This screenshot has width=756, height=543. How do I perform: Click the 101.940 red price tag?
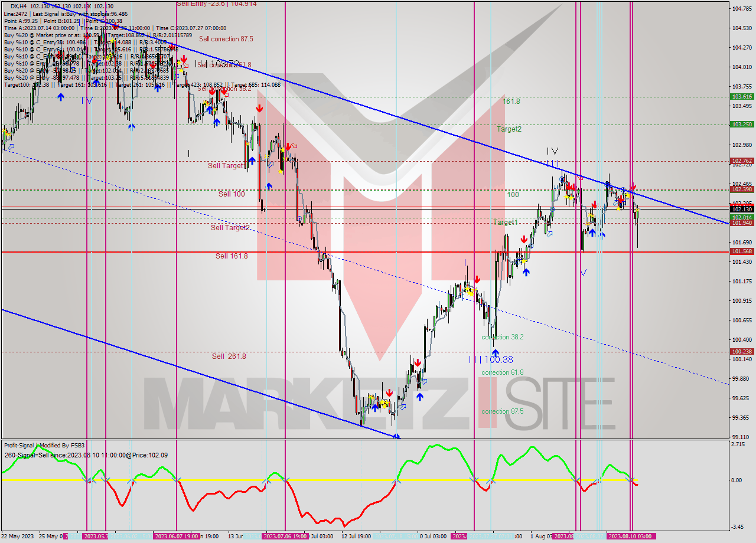[x=742, y=223]
